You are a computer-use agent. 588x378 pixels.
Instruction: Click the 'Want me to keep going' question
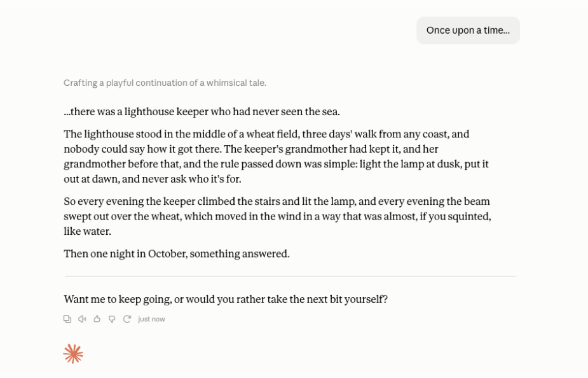click(226, 300)
